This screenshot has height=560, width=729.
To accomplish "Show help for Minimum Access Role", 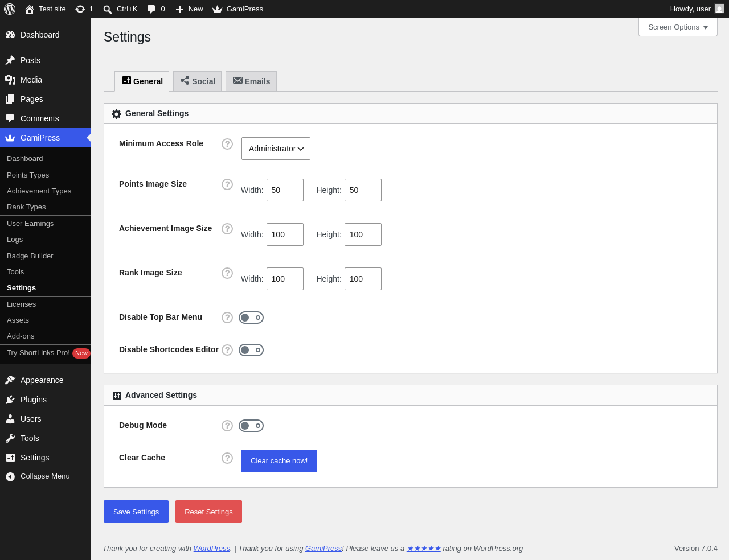I will point(227,144).
